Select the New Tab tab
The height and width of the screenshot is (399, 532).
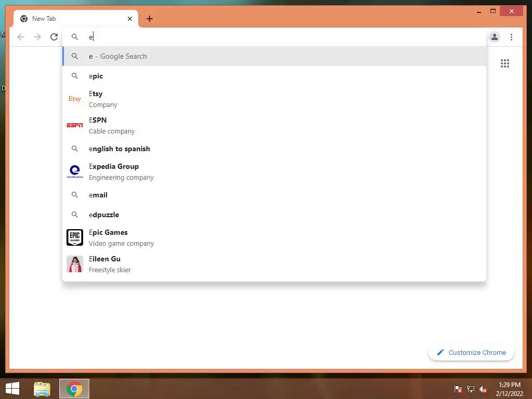(x=76, y=19)
